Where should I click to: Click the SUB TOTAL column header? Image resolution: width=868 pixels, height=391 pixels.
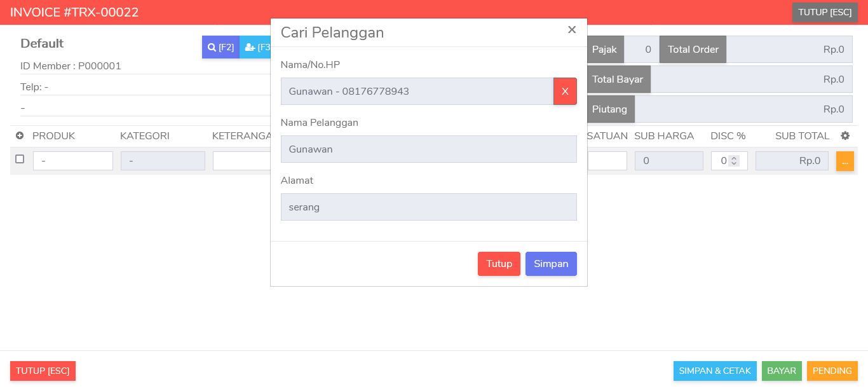coord(803,136)
